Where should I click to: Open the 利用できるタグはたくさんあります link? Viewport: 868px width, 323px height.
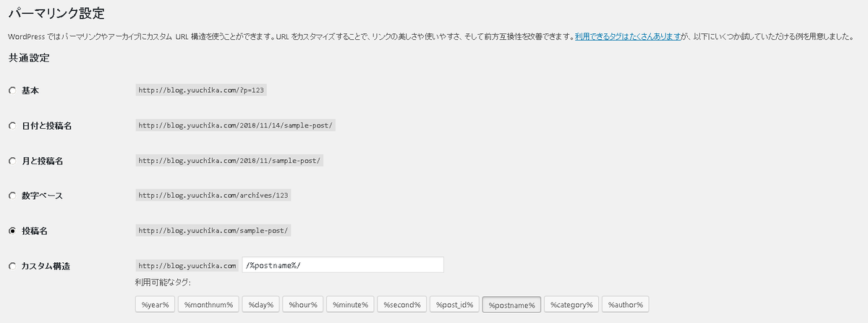pos(628,35)
